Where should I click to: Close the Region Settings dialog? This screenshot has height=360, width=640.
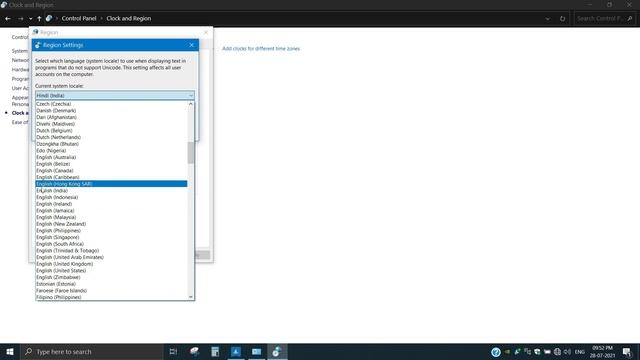(191, 45)
